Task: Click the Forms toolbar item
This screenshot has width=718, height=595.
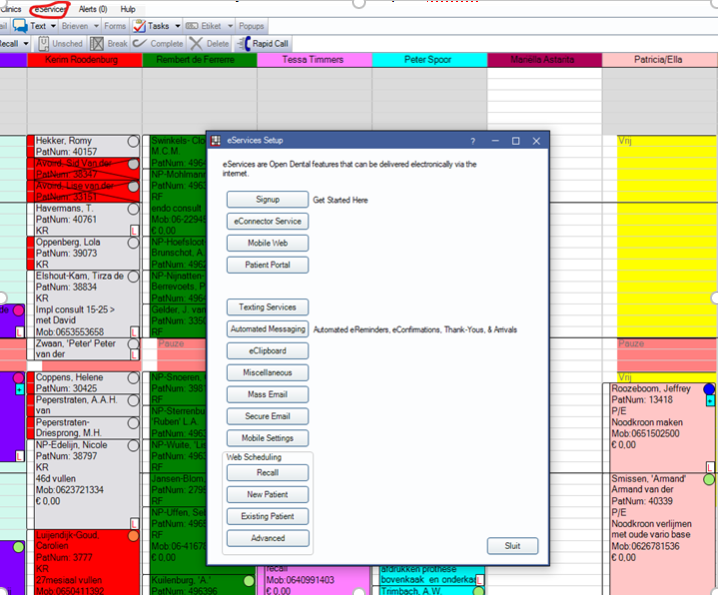Action: pos(114,26)
